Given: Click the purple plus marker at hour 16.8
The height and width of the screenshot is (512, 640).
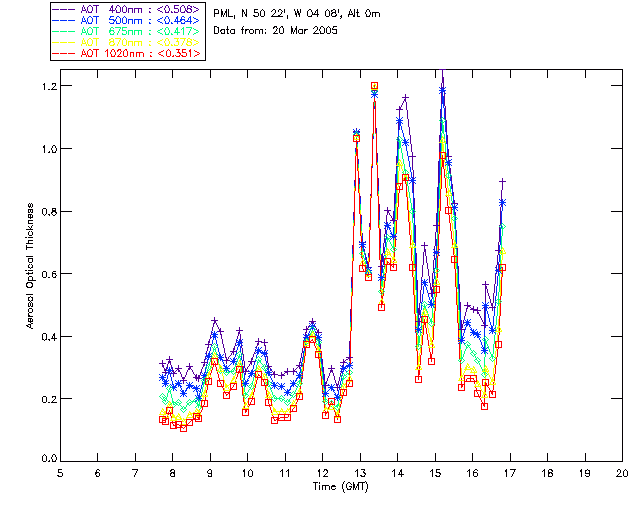Looking at the screenshot, I should click(503, 181).
